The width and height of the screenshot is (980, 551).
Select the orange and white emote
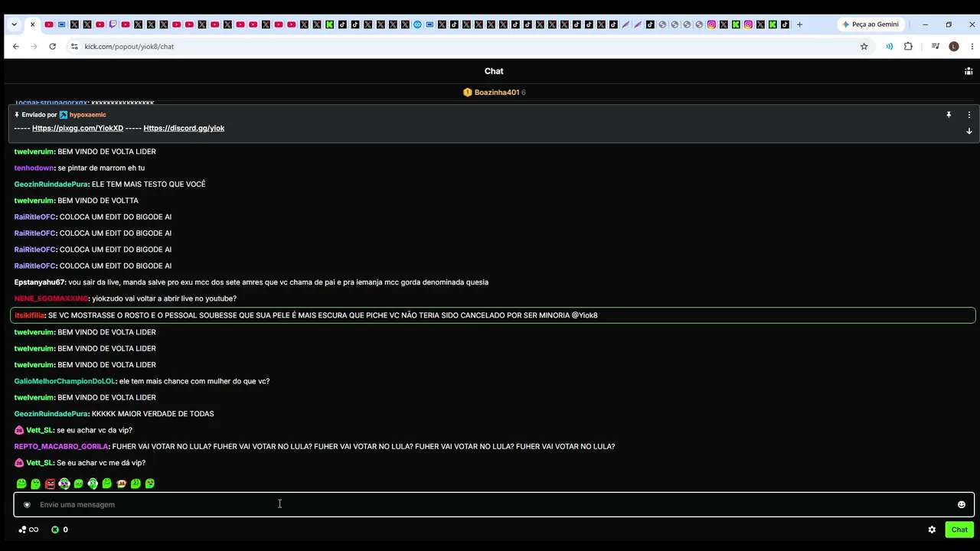(x=121, y=484)
